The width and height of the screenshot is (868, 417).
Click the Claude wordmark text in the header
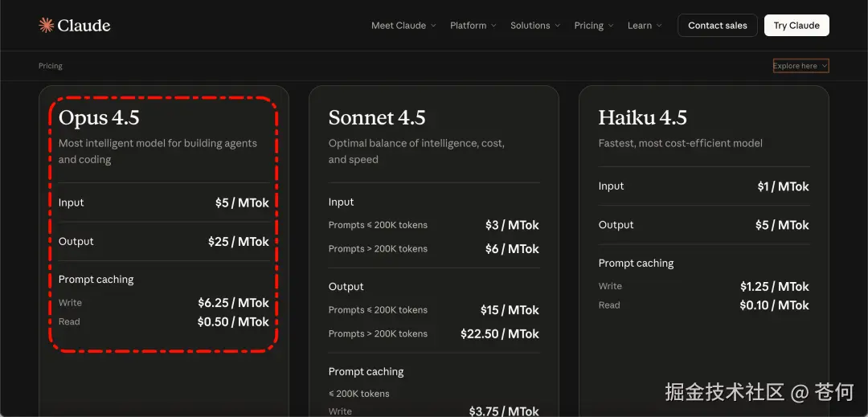pos(84,26)
